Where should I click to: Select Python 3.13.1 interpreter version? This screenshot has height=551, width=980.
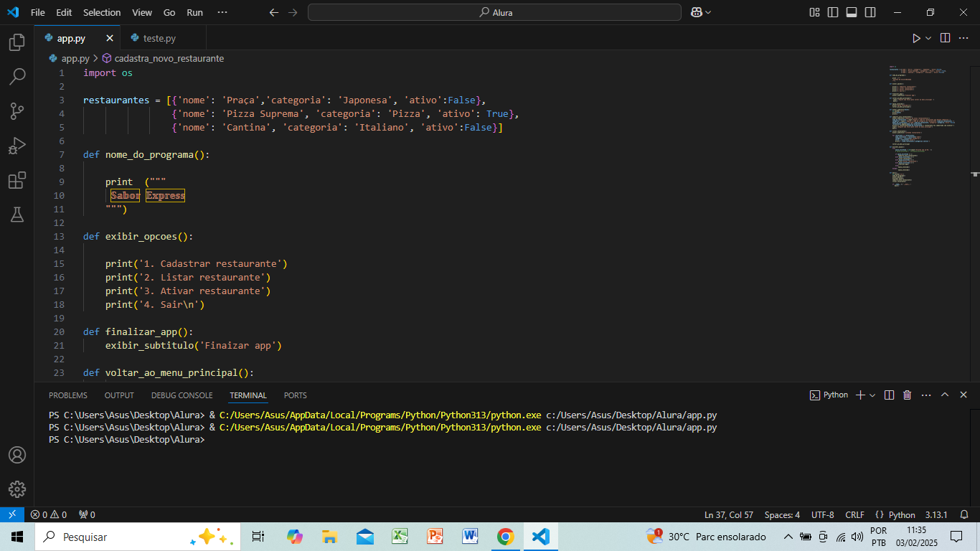pyautogui.click(x=936, y=514)
